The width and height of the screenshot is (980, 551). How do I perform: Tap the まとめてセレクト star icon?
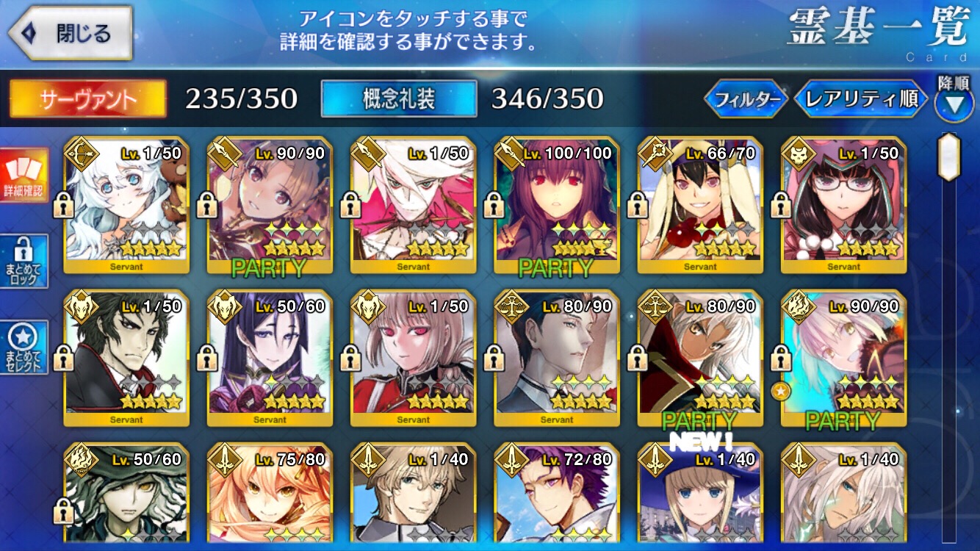coord(25,346)
